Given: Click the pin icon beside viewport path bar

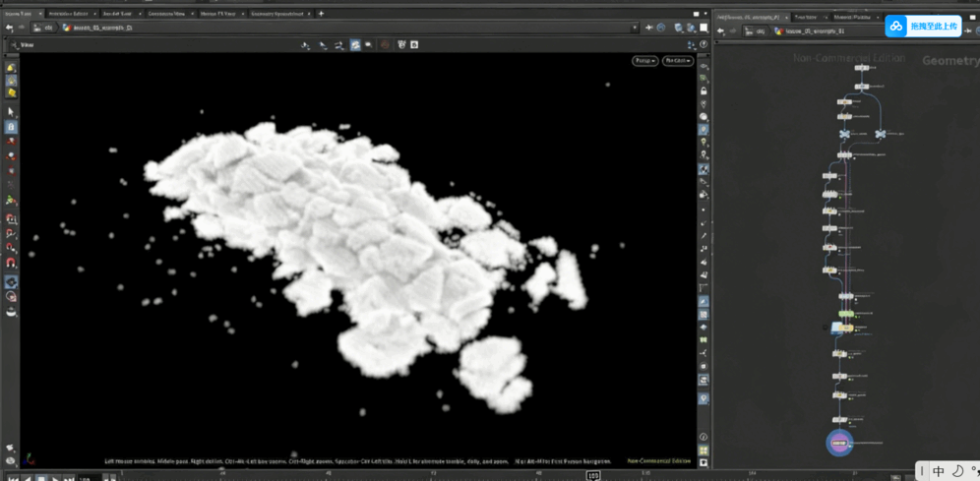Looking at the screenshot, I should (x=649, y=28).
